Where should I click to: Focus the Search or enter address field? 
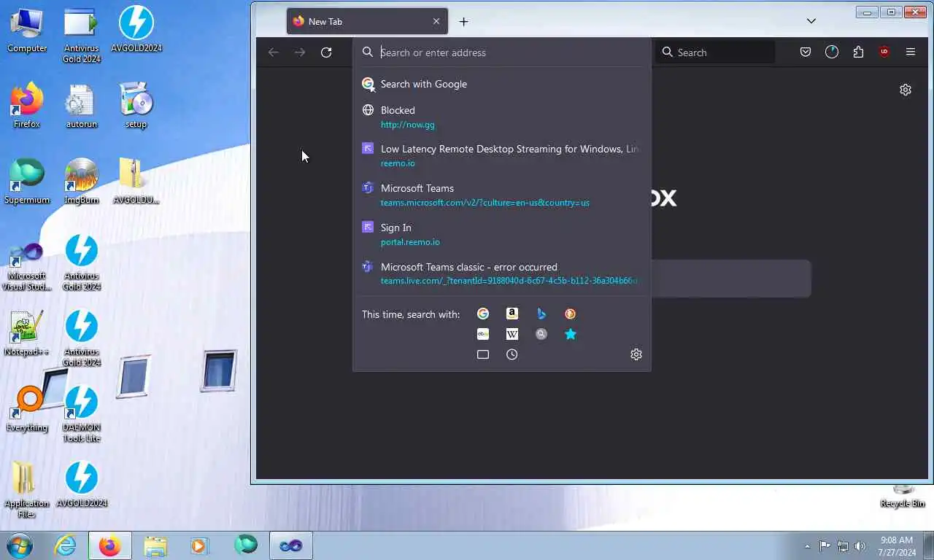pyautogui.click(x=502, y=52)
